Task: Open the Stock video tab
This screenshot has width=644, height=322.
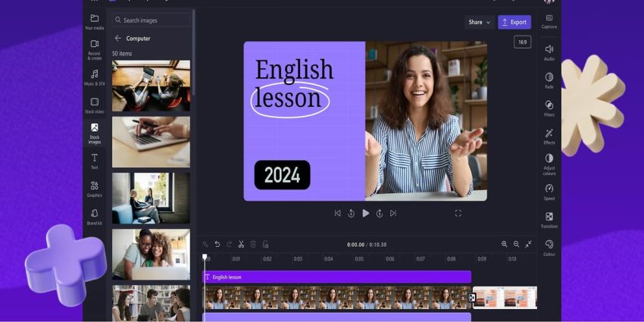Action: coord(95,105)
